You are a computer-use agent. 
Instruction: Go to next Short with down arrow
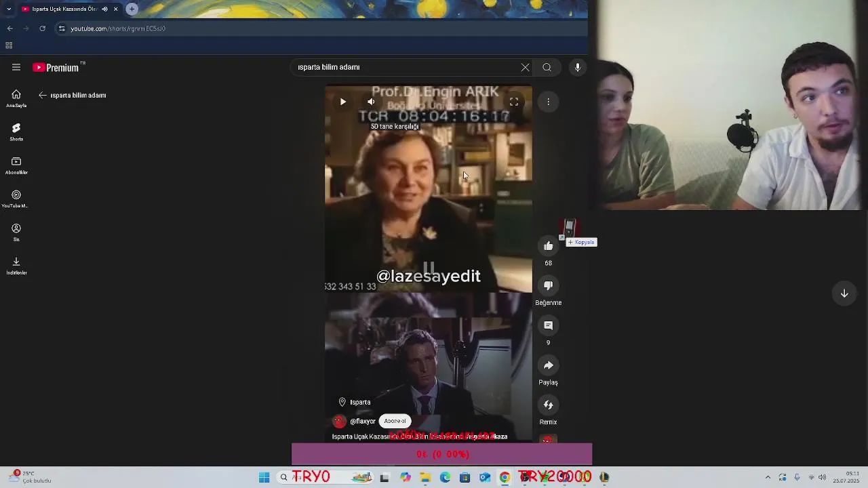[x=844, y=293]
